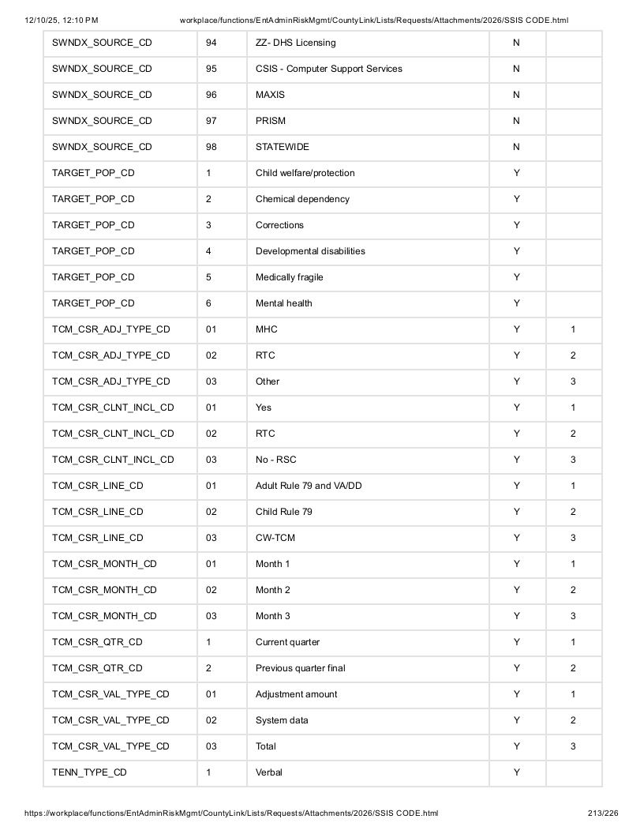Select the MAXIS row description
Screen dimensions: 644x834
(x=368, y=95)
